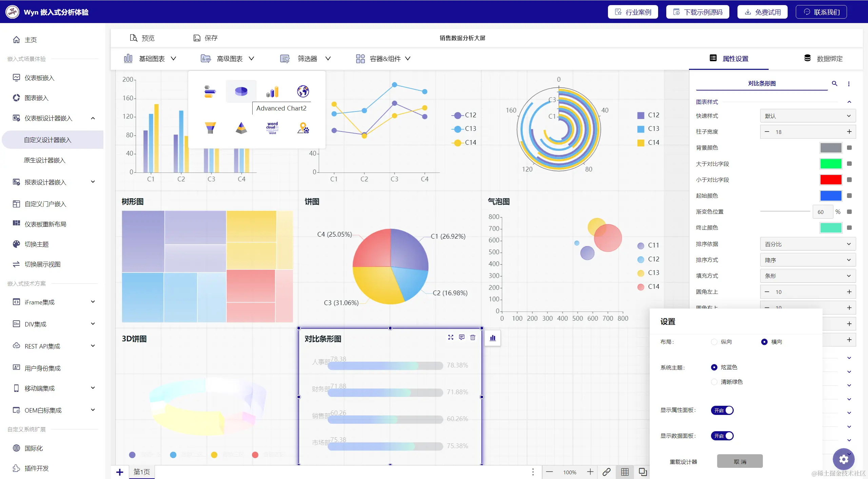The height and width of the screenshot is (479, 868).
Task: Select the pyramid chart icon
Action: (x=241, y=128)
